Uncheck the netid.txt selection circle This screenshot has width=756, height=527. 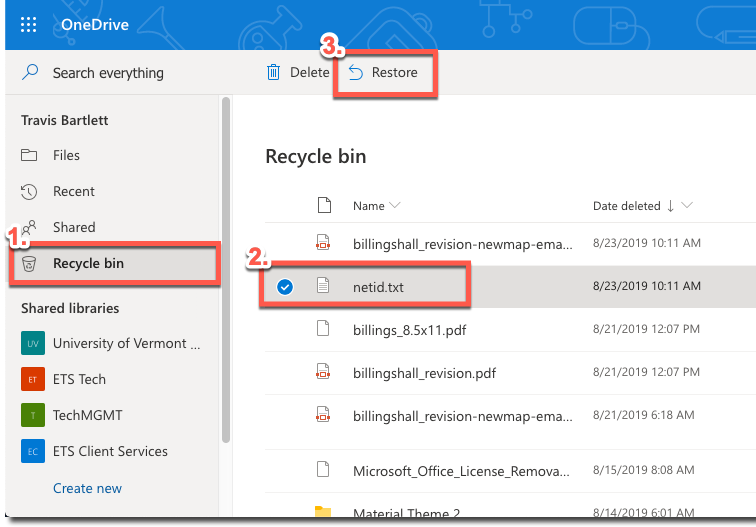pos(285,287)
